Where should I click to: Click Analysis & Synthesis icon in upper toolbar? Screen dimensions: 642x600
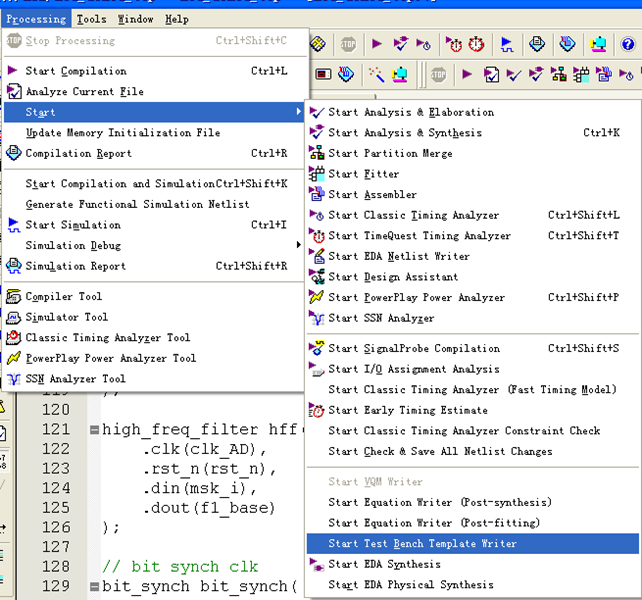(x=400, y=43)
